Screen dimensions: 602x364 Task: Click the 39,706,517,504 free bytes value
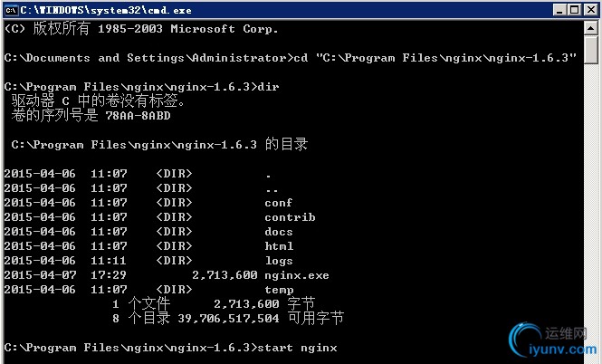[228, 319]
